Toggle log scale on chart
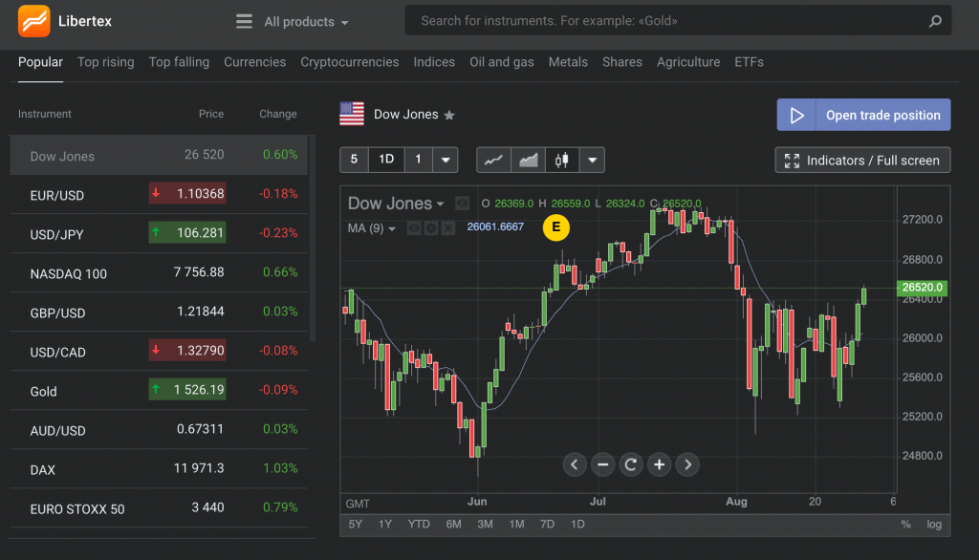This screenshot has height=560, width=979. coord(934,525)
